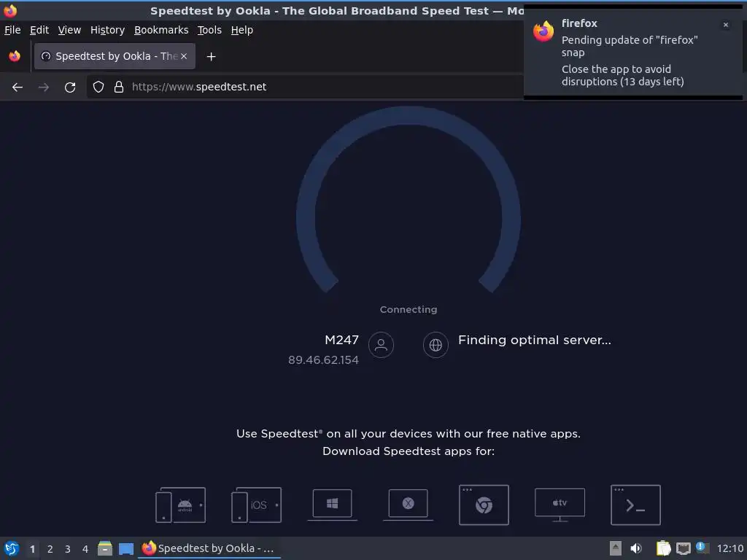Switch to workspace 1 in the pager

click(32, 549)
